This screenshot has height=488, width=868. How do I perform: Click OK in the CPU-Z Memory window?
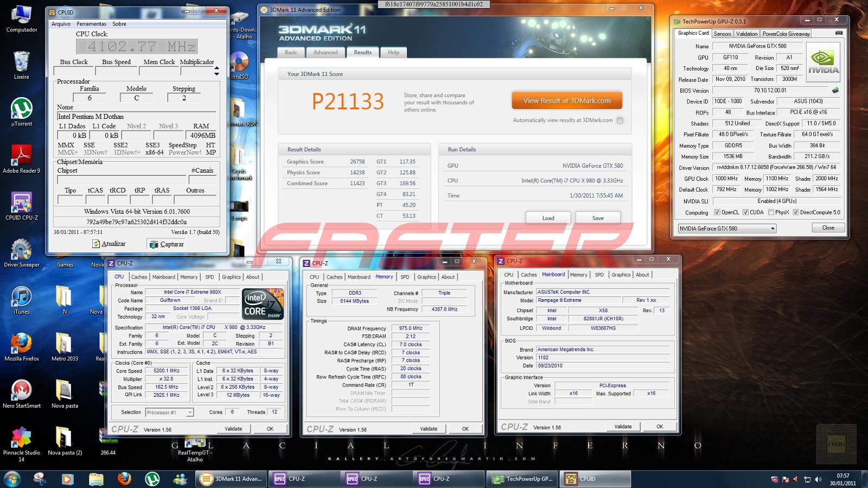(x=465, y=429)
